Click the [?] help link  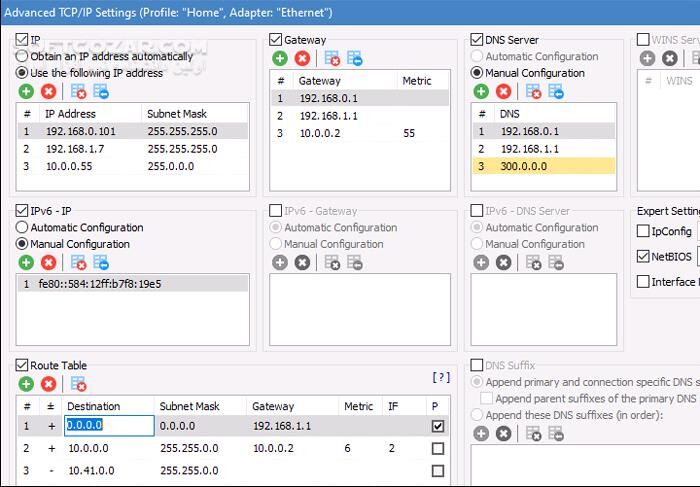pyautogui.click(x=440, y=377)
